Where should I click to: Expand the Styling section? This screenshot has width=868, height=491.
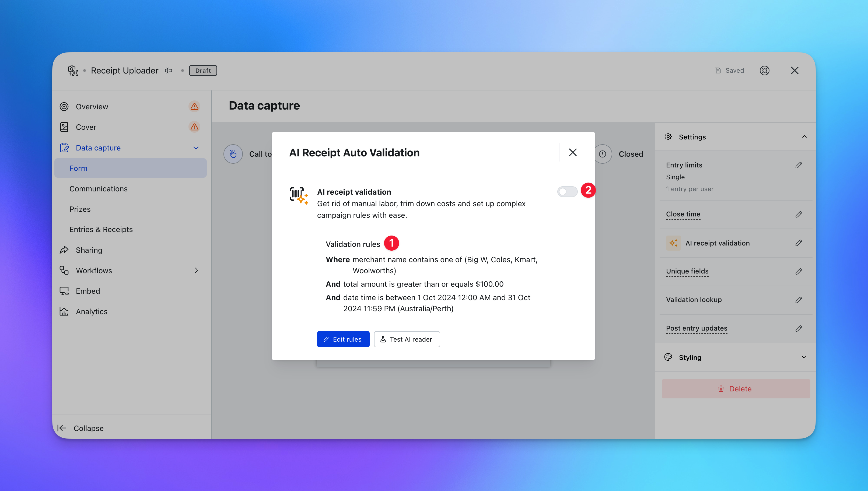[804, 357]
